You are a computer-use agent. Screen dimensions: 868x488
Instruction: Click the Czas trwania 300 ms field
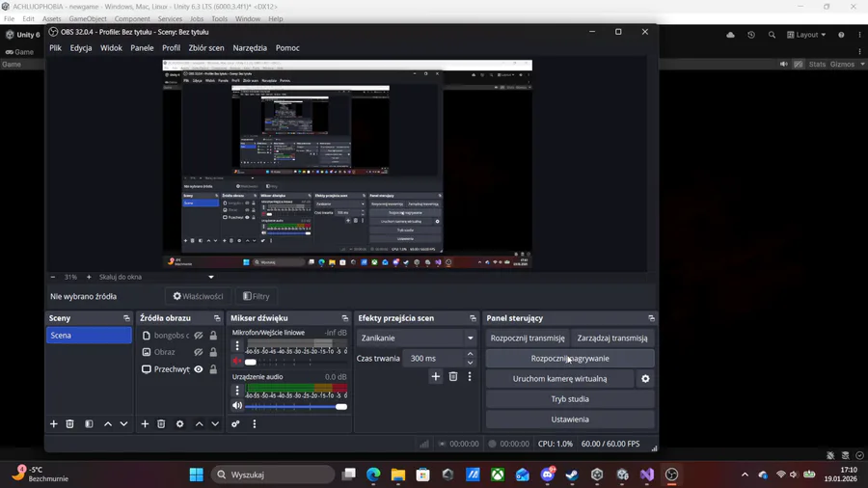[434, 359]
